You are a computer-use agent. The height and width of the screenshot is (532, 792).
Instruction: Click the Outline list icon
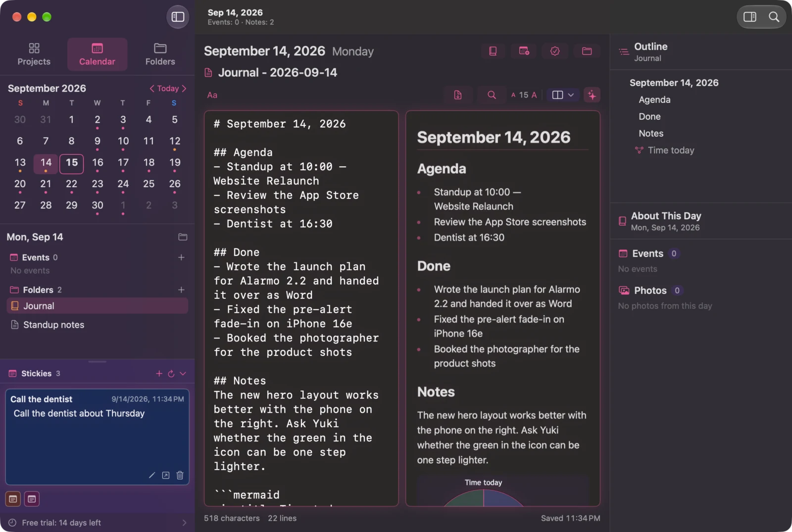pos(624,51)
